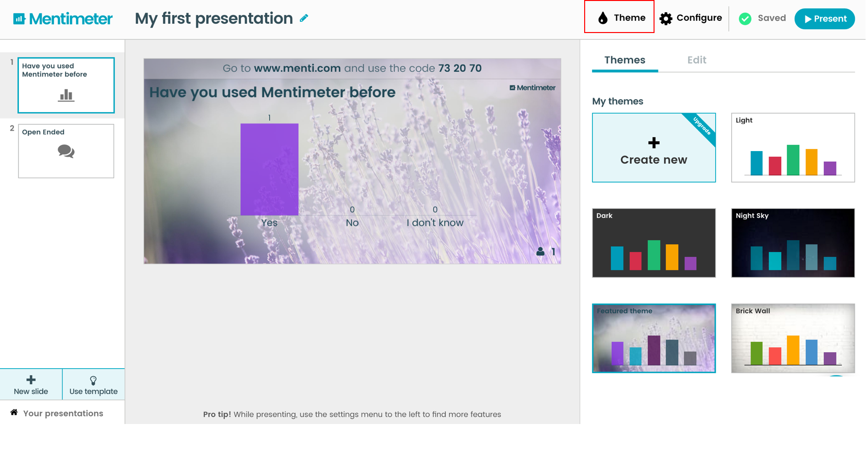Viewport: 868px width, 475px height.
Task: Switch to the Edit tab
Action: click(x=697, y=60)
